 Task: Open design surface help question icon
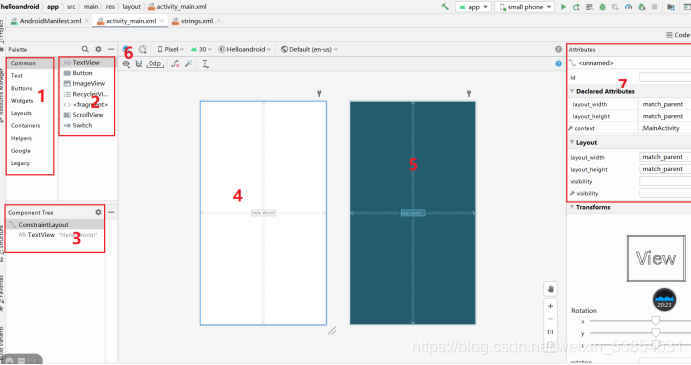(558, 64)
